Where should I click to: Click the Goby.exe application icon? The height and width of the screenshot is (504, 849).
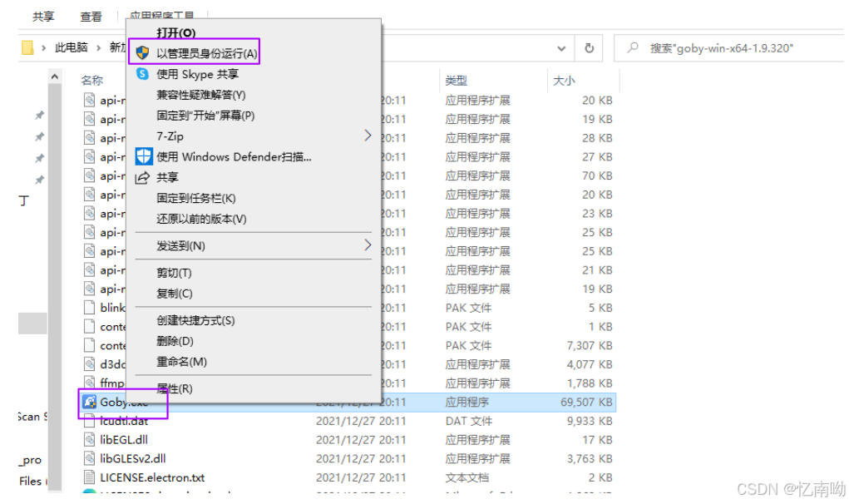tap(89, 402)
